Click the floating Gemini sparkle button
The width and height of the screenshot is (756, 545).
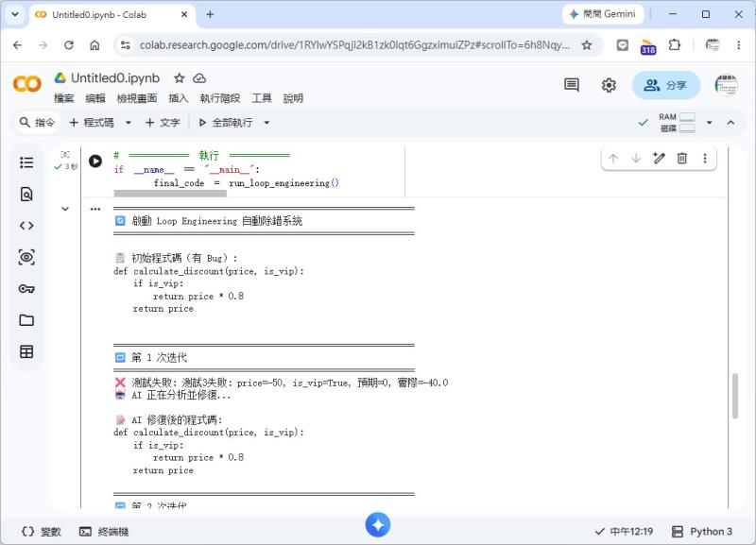tap(377, 525)
